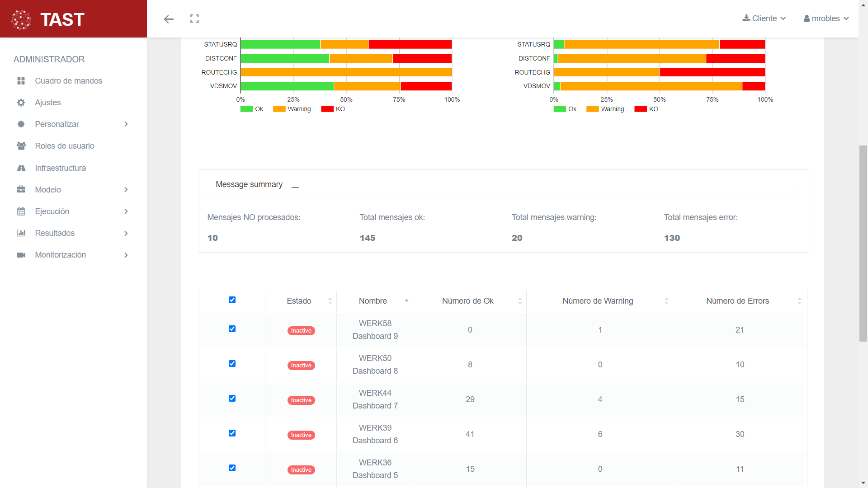Click the TAST logo icon
Image resolution: width=868 pixels, height=488 pixels.
pyautogui.click(x=21, y=19)
